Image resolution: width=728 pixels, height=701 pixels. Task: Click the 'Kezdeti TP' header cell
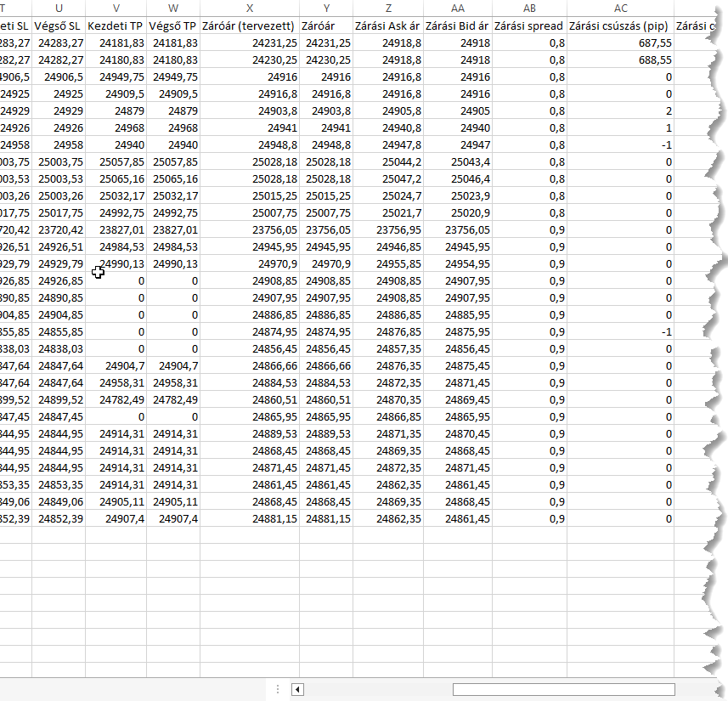coord(116,26)
